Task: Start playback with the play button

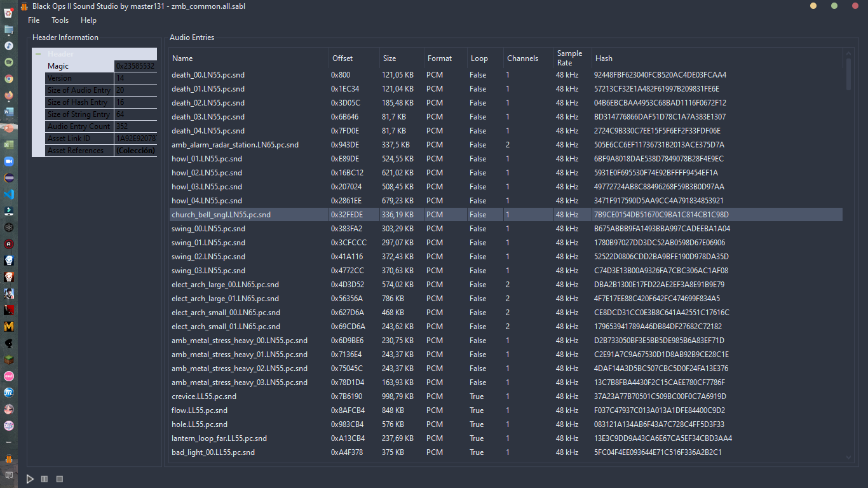Action: pos(30,479)
